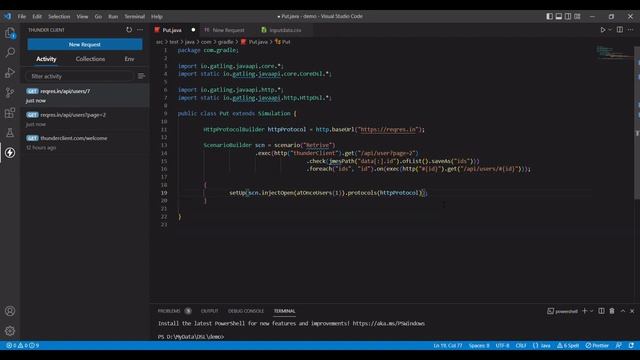Open the Help menu
640x360 pixels.
157,16
